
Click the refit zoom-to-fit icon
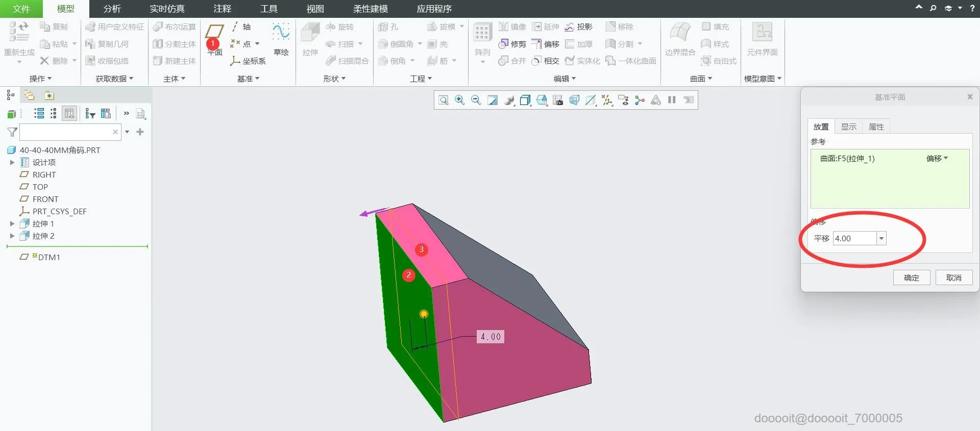pyautogui.click(x=444, y=100)
